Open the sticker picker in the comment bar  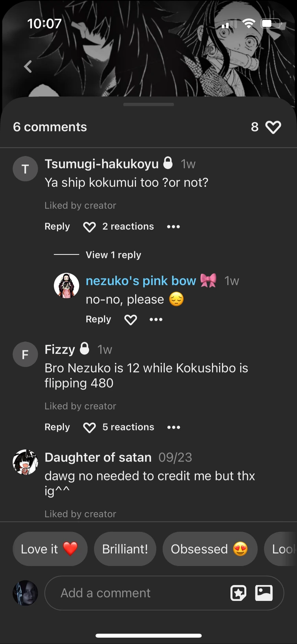pyautogui.click(x=238, y=593)
